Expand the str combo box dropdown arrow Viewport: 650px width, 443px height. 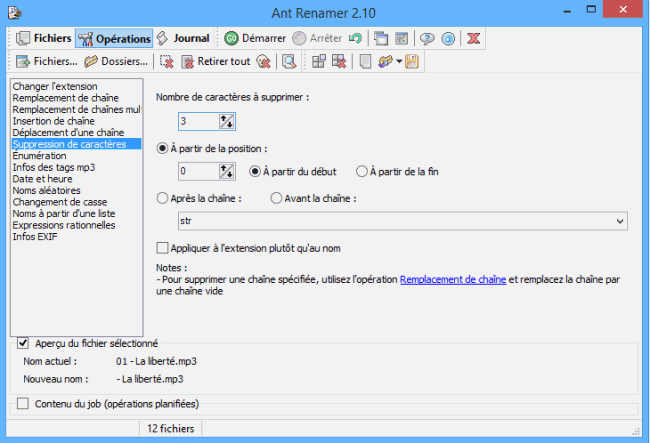tap(620, 221)
